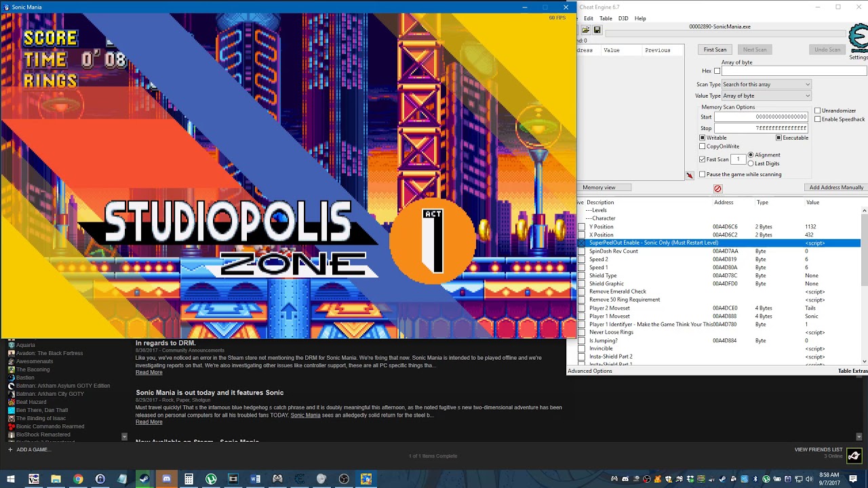Open Discord from the taskbar
The width and height of the screenshot is (868, 488).
click(167, 479)
